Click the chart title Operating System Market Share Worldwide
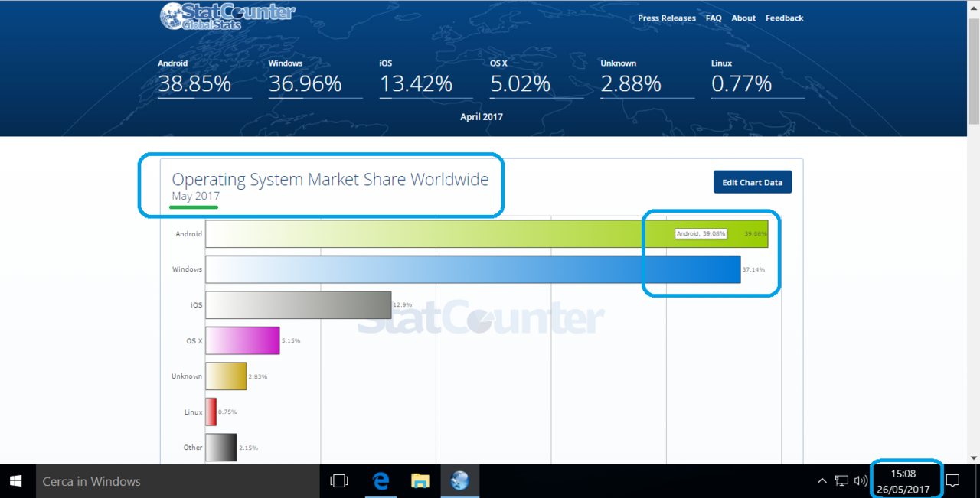The image size is (980, 498). click(x=330, y=180)
